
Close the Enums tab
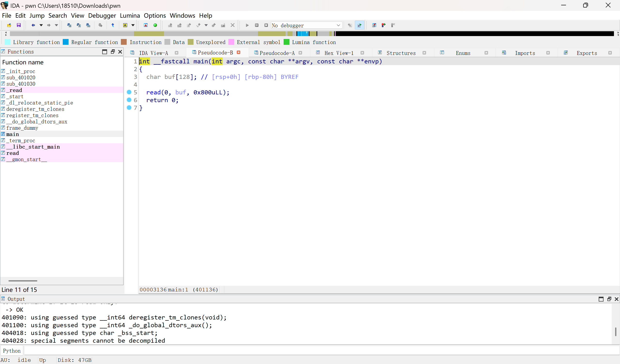click(x=486, y=53)
